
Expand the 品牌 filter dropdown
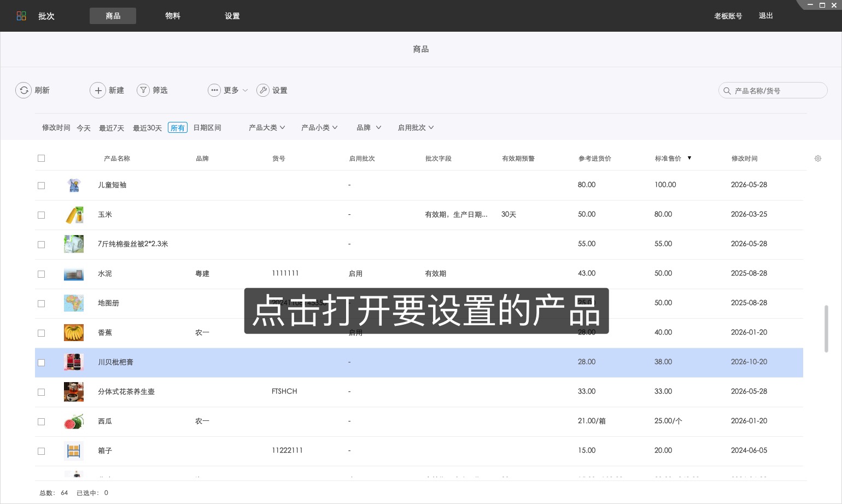click(369, 127)
